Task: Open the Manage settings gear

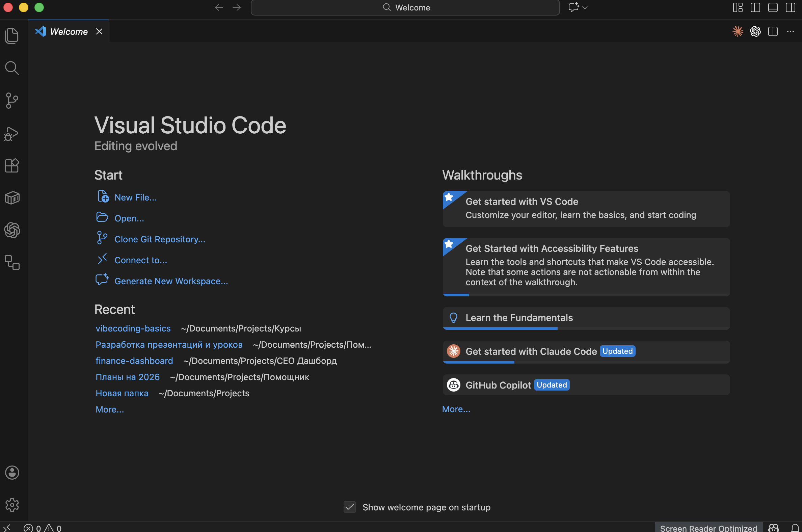Action: [x=12, y=505]
